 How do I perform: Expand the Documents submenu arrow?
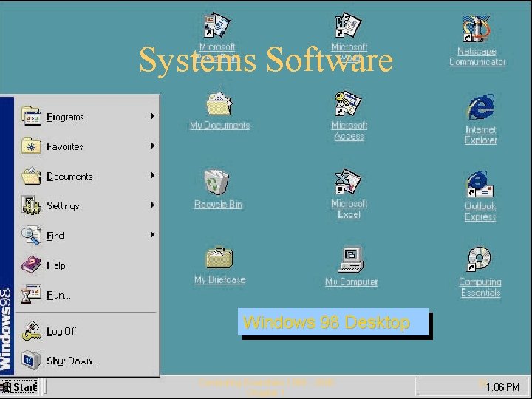152,175
